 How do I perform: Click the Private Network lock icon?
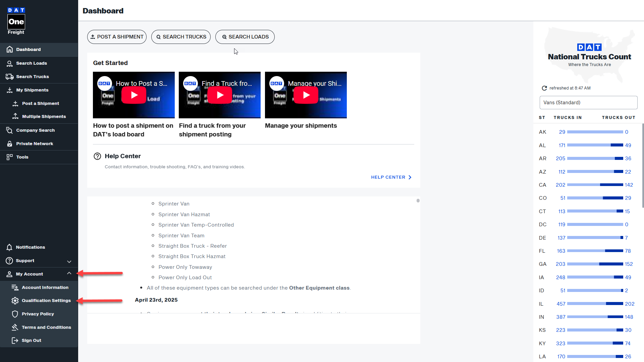pos(10,143)
